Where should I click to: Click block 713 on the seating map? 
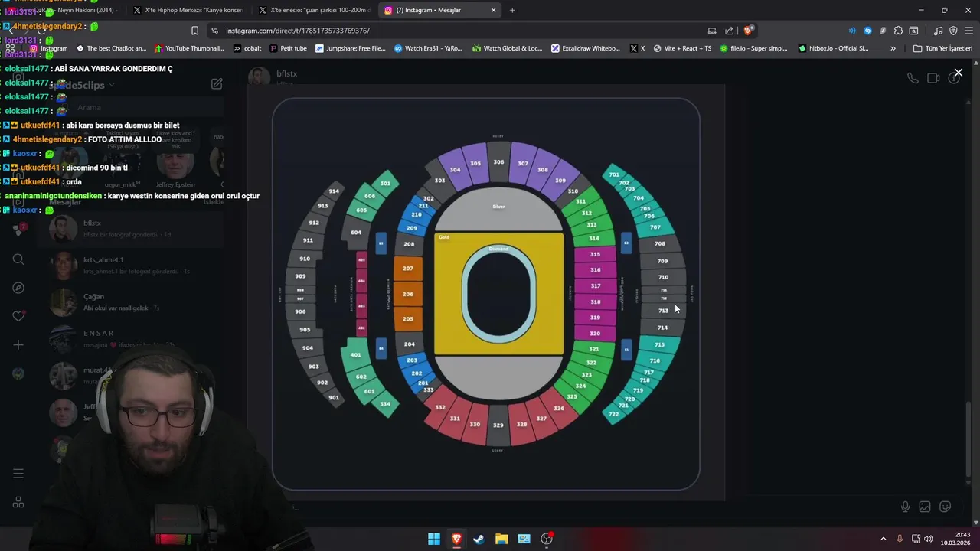(x=663, y=310)
